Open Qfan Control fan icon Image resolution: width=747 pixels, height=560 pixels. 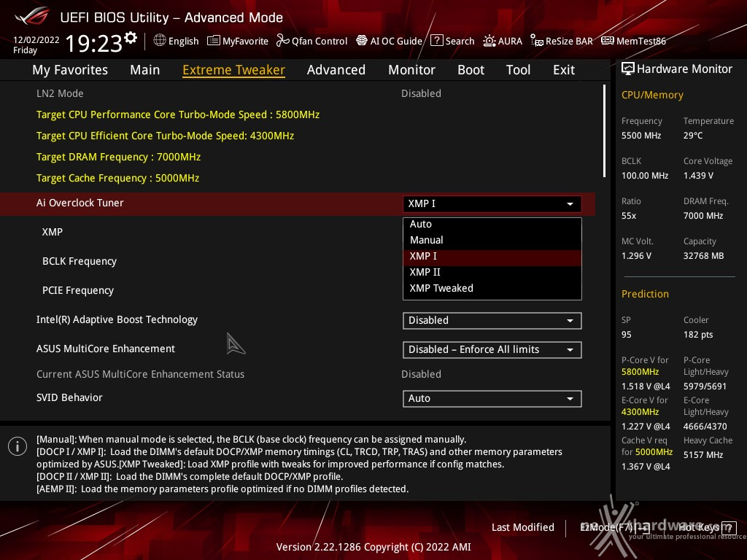pyautogui.click(x=282, y=41)
